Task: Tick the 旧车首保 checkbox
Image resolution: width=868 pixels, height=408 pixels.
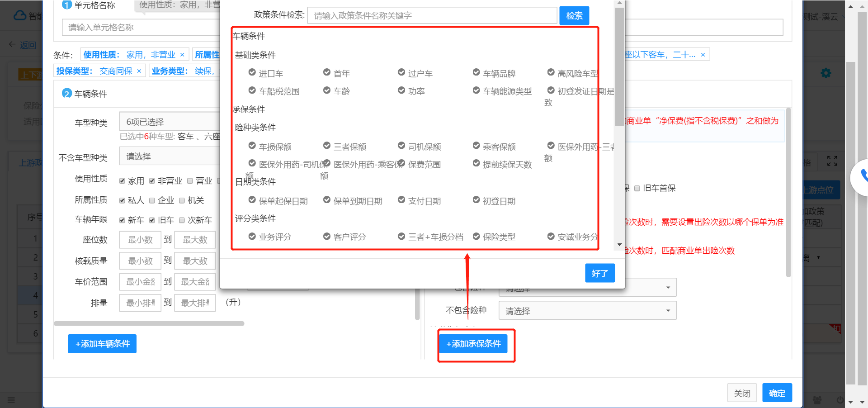Action: pos(637,188)
